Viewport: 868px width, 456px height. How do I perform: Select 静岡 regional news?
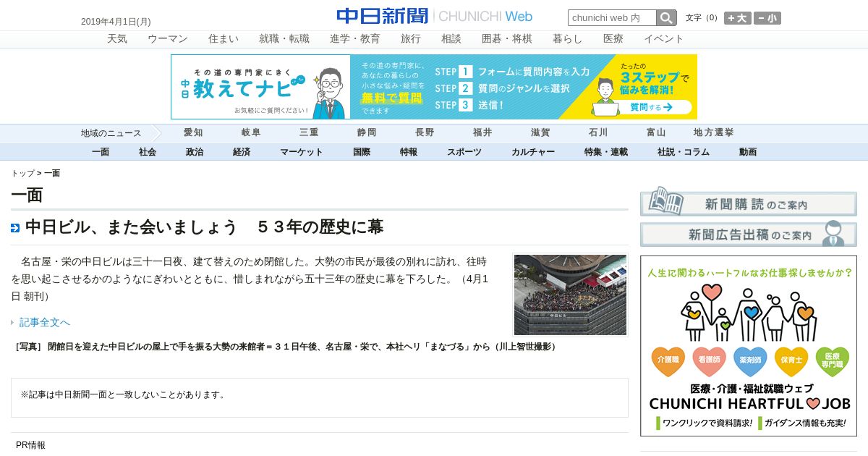[367, 133]
